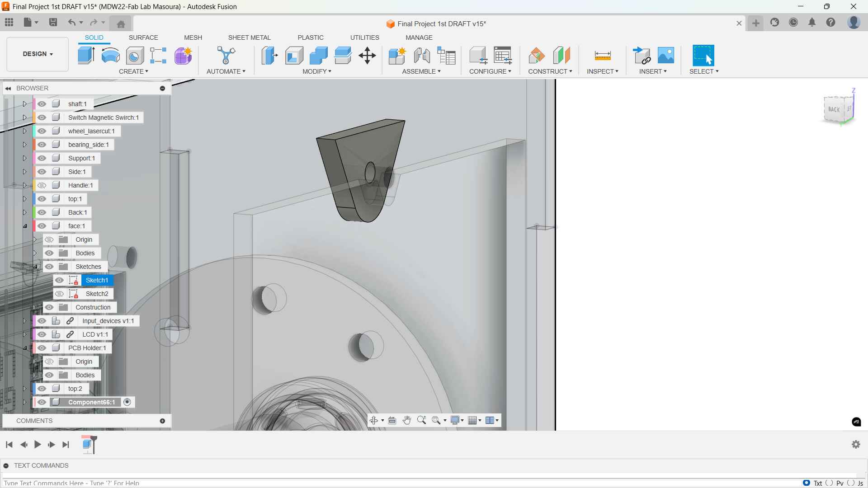This screenshot has height=488, width=868.
Task: Switch to the UTILITIES tab
Action: coord(365,38)
